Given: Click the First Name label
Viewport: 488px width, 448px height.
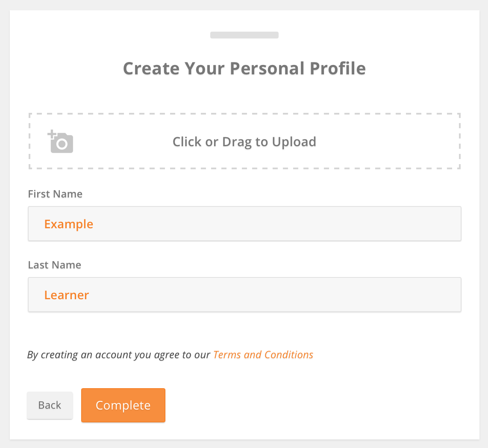Looking at the screenshot, I should click(55, 194).
